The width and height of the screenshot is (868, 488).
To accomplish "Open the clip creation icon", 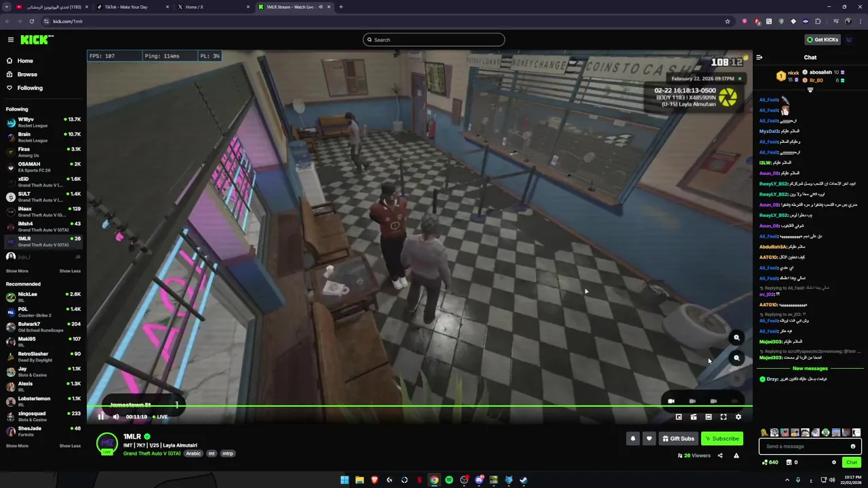I will coord(694,418).
